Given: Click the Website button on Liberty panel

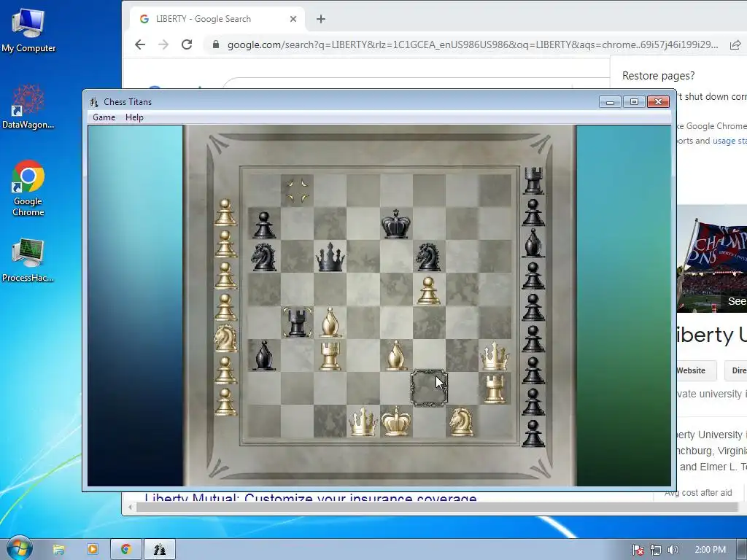Looking at the screenshot, I should (x=696, y=370).
